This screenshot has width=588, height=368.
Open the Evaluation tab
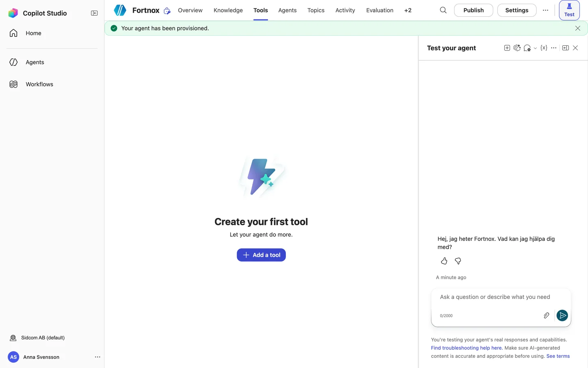380,10
